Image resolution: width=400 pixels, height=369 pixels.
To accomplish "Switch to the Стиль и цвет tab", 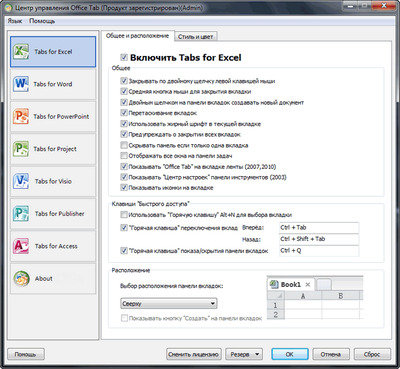I will [x=195, y=37].
